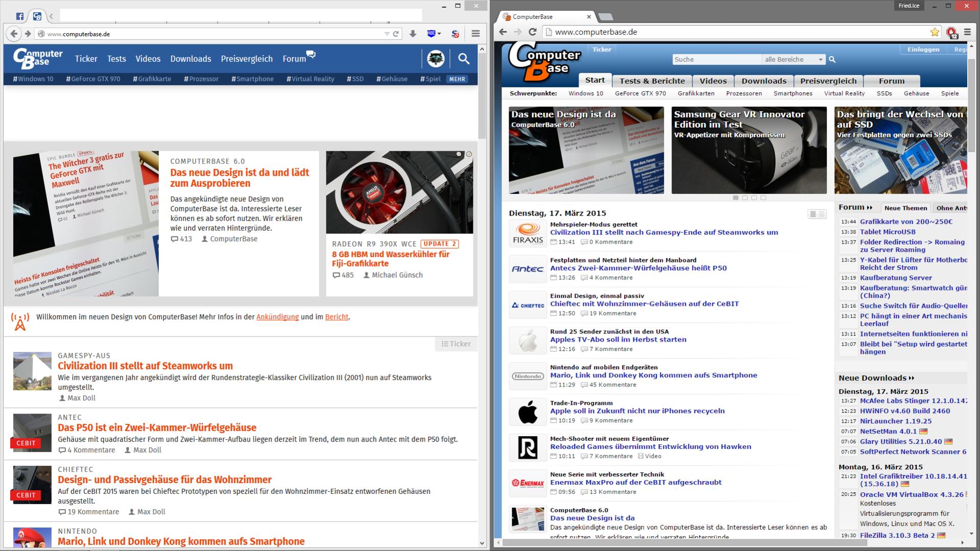Image resolution: width=980 pixels, height=551 pixels.
Task: Click the Chrome horizontal scrollbar thumb
Action: (684, 543)
